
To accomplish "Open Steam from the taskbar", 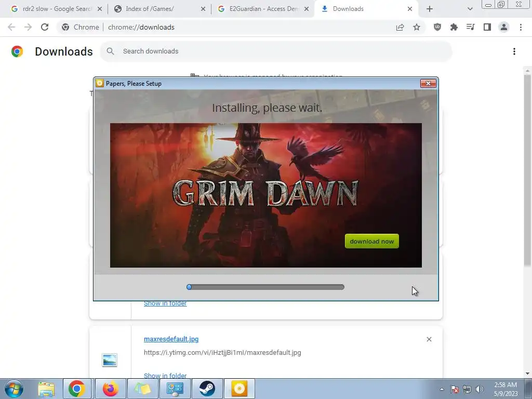I will coord(207,389).
